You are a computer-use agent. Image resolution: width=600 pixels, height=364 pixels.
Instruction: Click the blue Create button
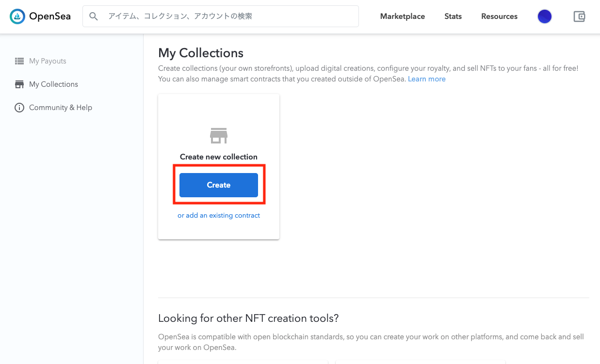[x=219, y=185]
